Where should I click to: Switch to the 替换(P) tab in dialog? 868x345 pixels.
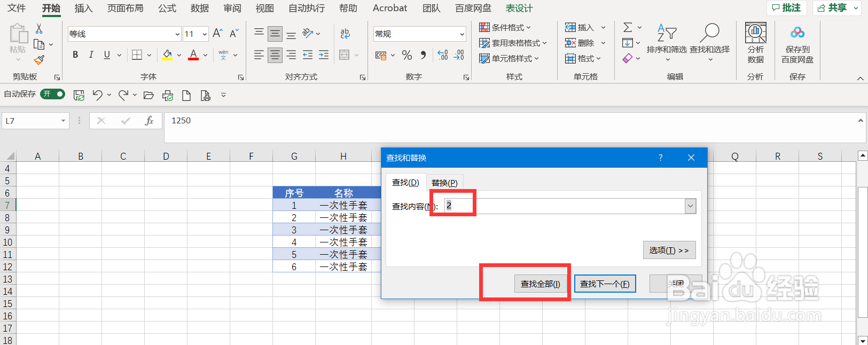tap(444, 183)
